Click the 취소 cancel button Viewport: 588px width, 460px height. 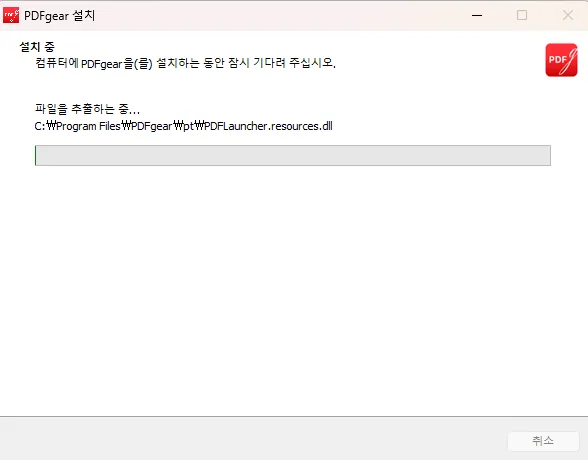pos(543,441)
